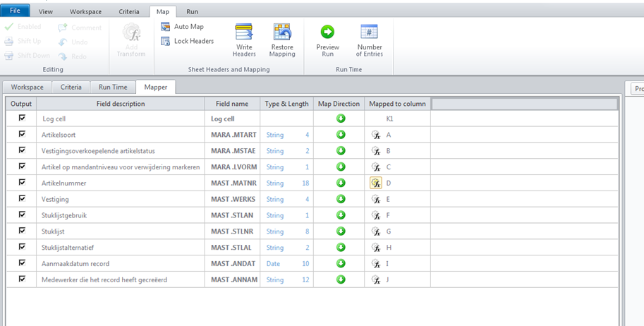
Task: Toggle Output checkbox for Stuklijstgebruik
Action: (22, 215)
